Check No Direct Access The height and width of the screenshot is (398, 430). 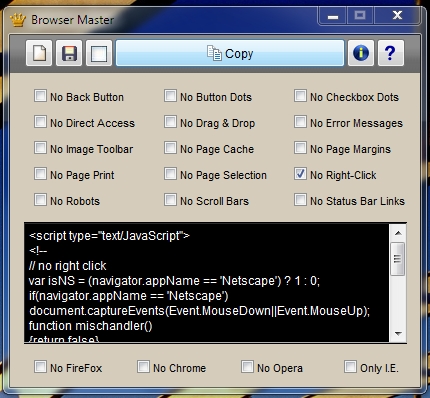(x=40, y=122)
